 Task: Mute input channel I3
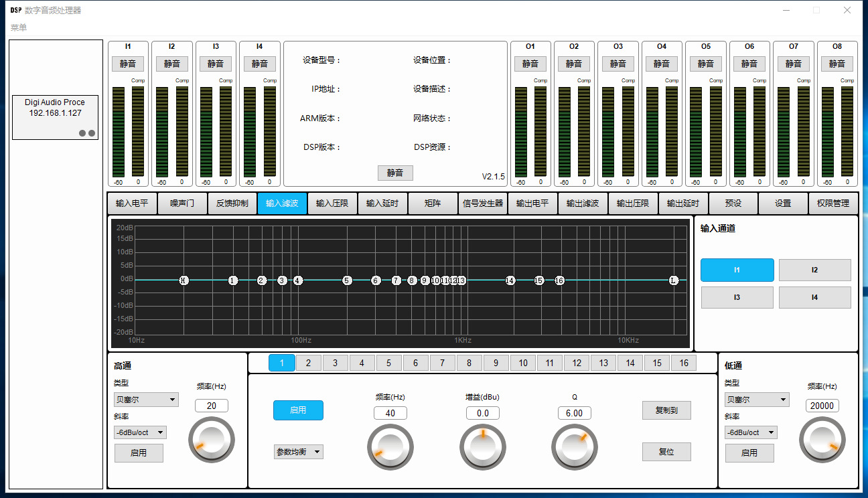[x=216, y=64]
